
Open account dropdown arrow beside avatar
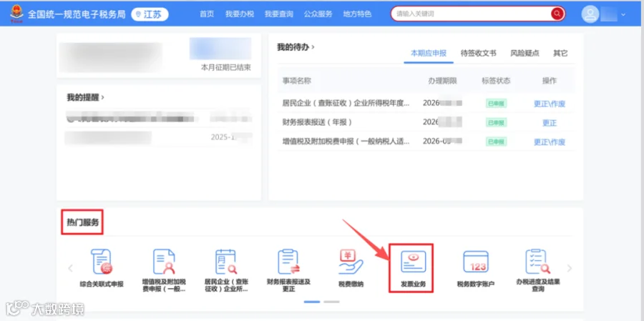coord(623,14)
